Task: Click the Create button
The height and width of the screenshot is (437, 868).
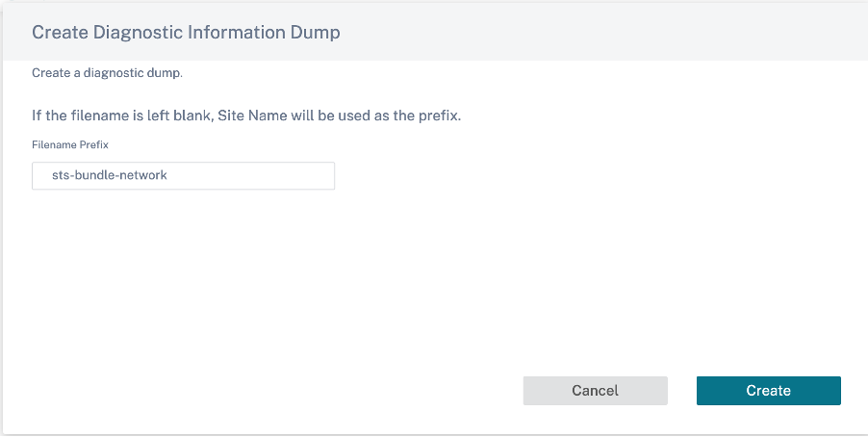Action: coord(768,391)
